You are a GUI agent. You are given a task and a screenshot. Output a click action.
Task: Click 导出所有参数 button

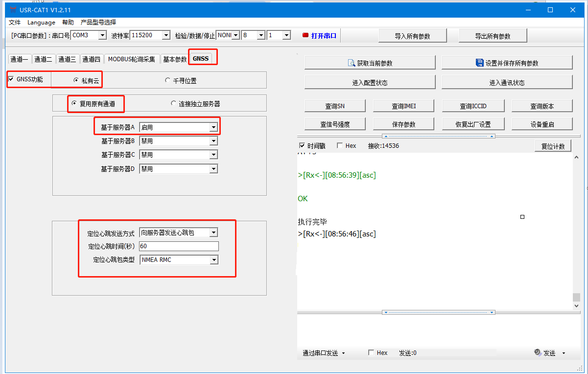(x=493, y=36)
